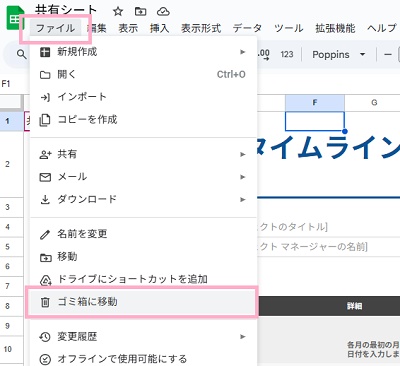Expand the 変更履歴 submenu arrow
Screen dimensions: 400x366
pyautogui.click(x=243, y=337)
